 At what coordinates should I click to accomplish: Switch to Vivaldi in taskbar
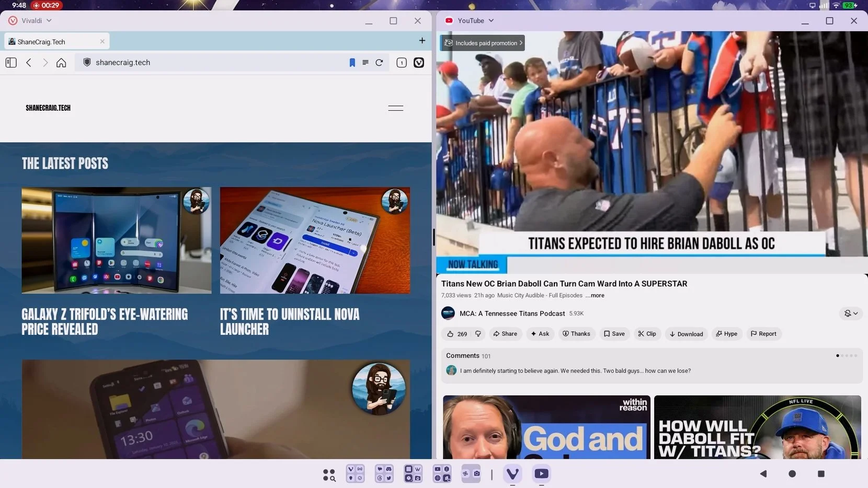coord(512,474)
